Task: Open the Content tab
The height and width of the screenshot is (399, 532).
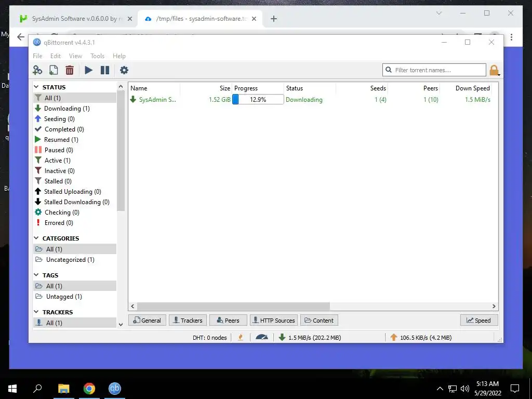Action: (x=319, y=320)
